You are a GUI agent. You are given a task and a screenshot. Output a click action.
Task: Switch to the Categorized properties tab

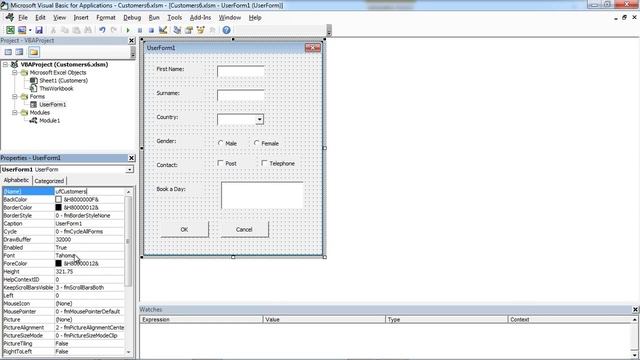tap(49, 180)
